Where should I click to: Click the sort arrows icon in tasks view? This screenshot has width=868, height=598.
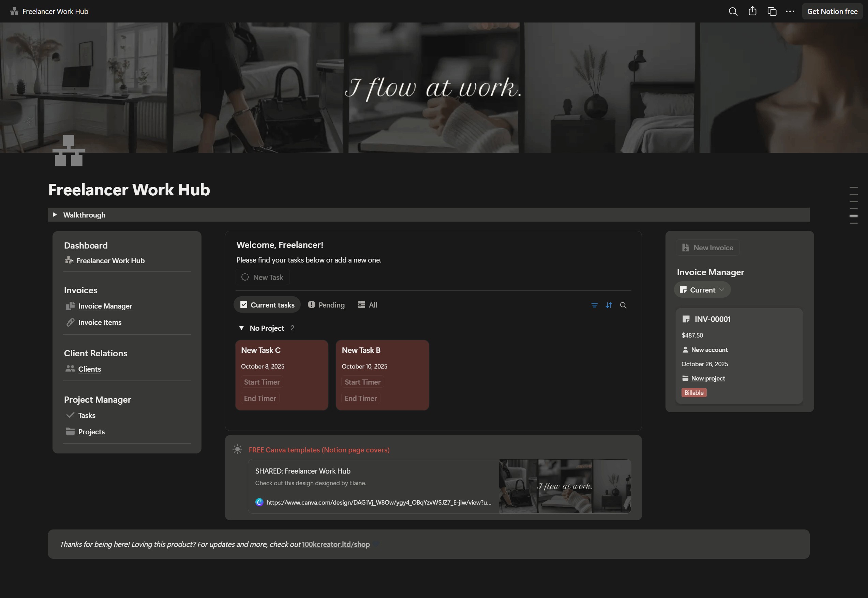tap(609, 305)
